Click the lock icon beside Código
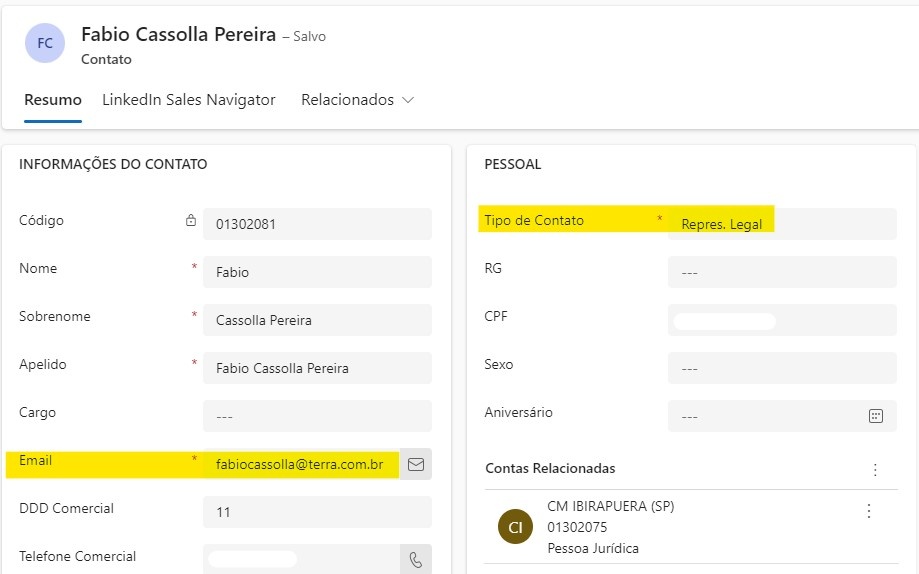The image size is (919, 574). 191,220
